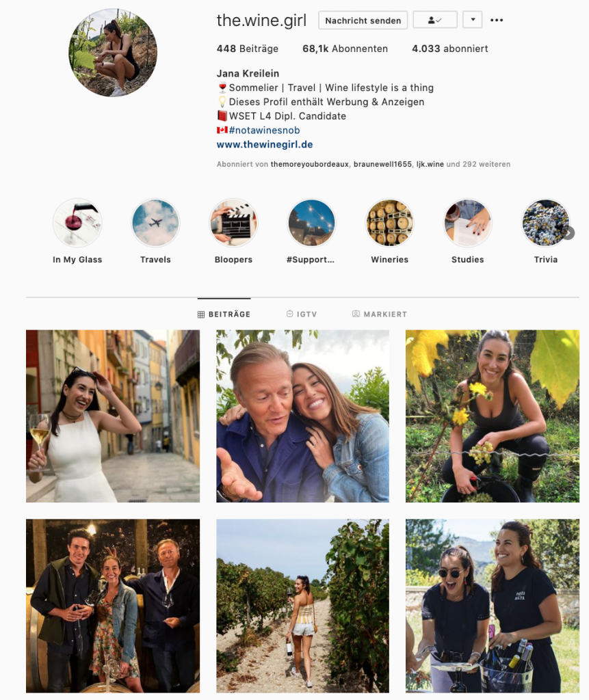Expand suggested accounts dropdown arrow
Screen dimensions: 589x700
click(x=472, y=20)
